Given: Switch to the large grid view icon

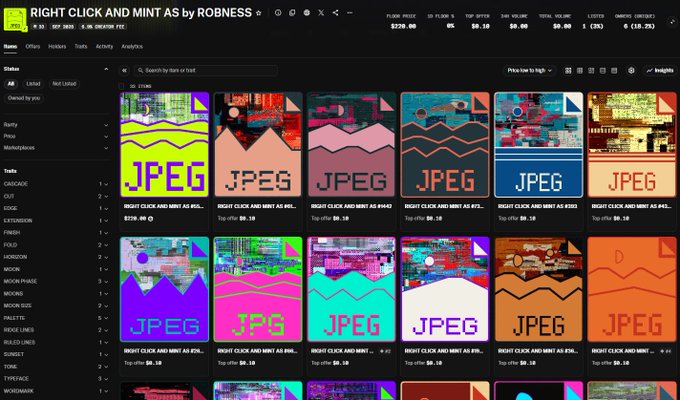Looking at the screenshot, I should coord(568,70).
